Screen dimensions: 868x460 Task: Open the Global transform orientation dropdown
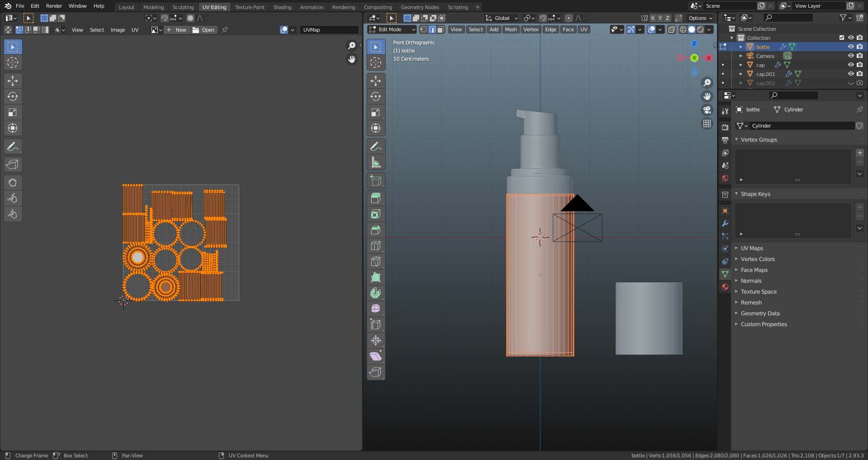pyautogui.click(x=502, y=18)
